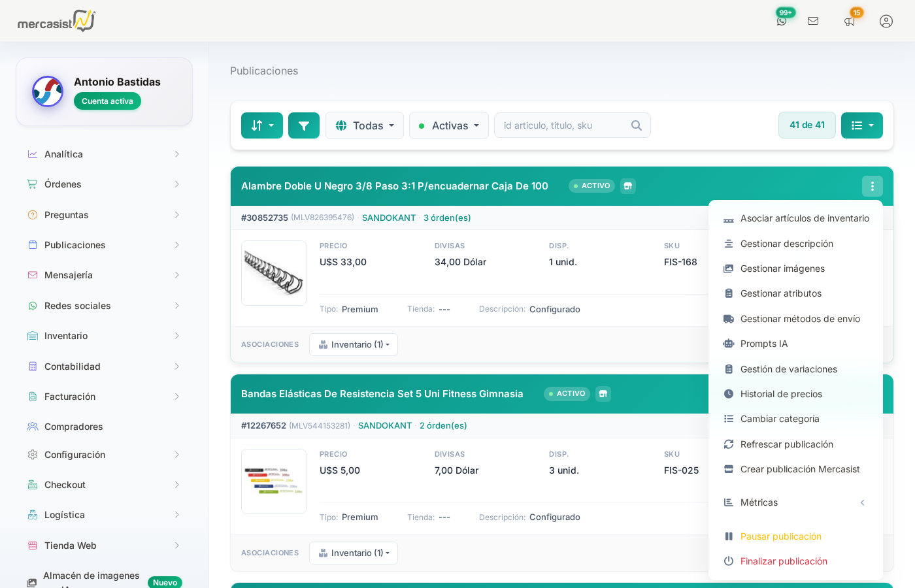Expand Tienda Web in sidebar
The image size is (915, 588).
coord(105,546)
